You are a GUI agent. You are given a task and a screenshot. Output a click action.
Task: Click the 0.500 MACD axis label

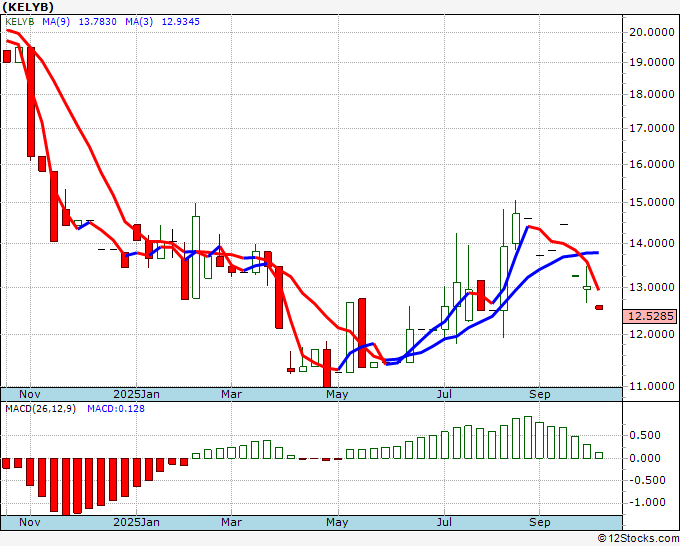point(650,436)
